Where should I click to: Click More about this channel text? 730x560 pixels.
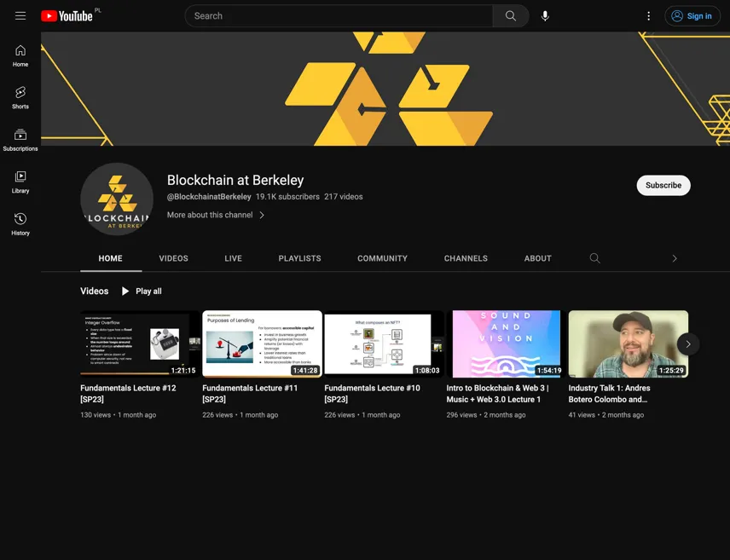tap(210, 215)
